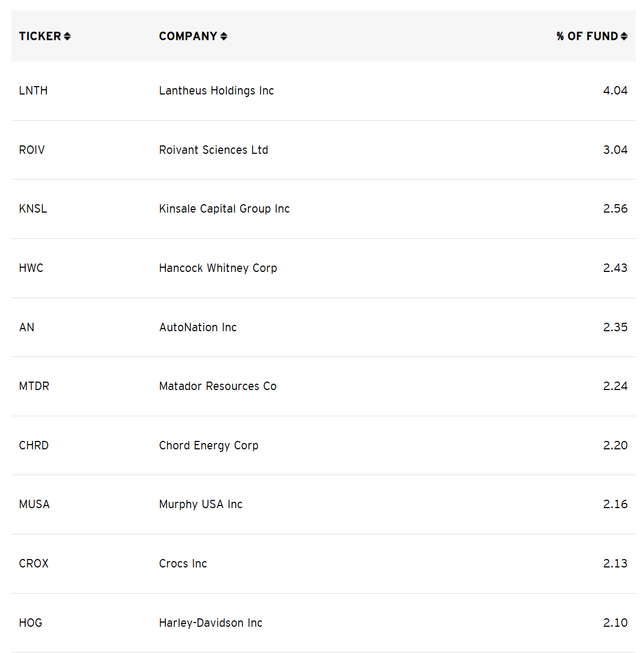Viewport: 644px width, 653px height.
Task: Click the 4.04 percent value for LNTH
Action: tap(615, 91)
